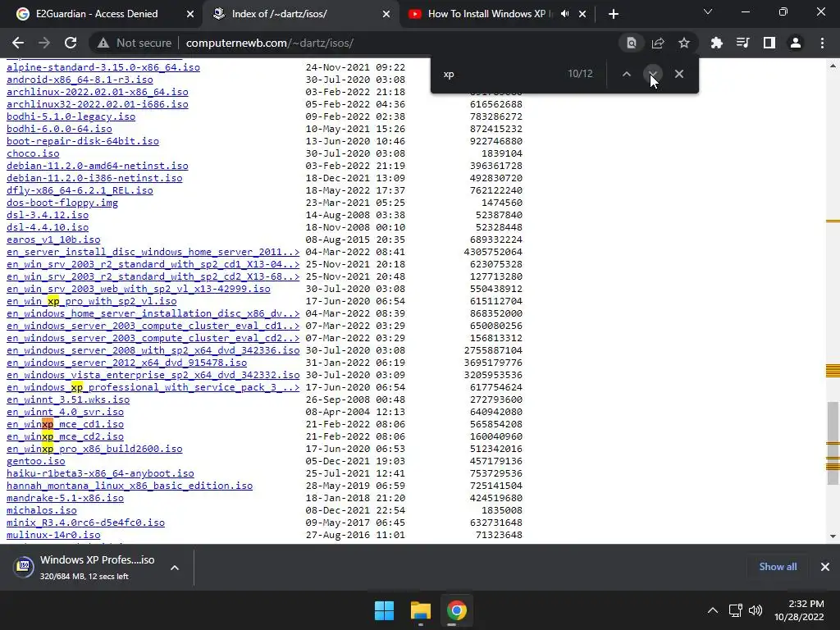840x630 pixels.
Task: Open media controls icon in toolbar
Action: pyautogui.click(x=742, y=43)
